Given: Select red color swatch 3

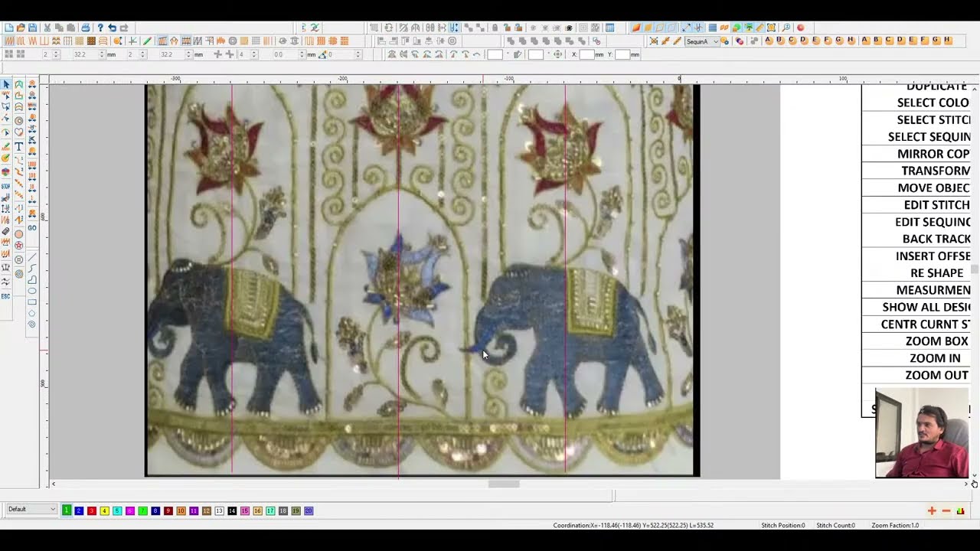Looking at the screenshot, I should pos(92,510).
